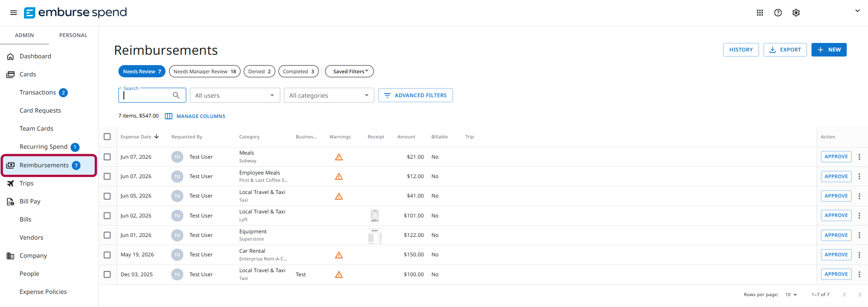Select checkbox for Jun 05, 2026 row
The width and height of the screenshot is (868, 307).
pyautogui.click(x=107, y=196)
